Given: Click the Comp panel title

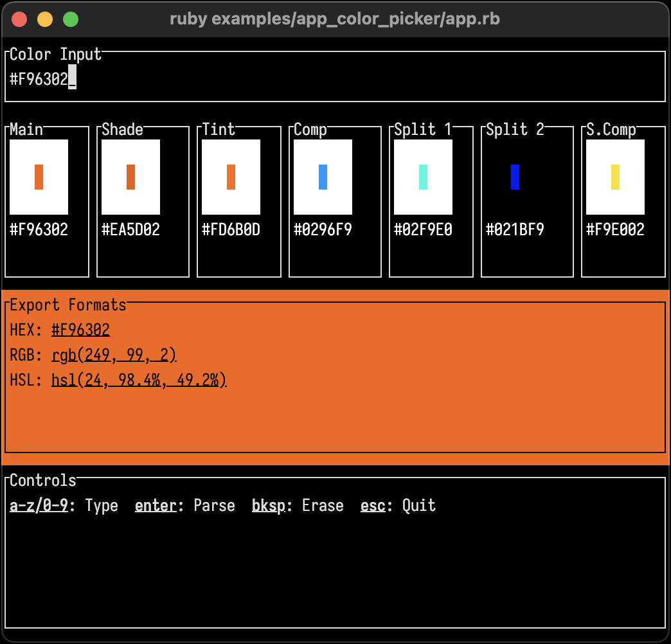Looking at the screenshot, I should coord(310,130).
